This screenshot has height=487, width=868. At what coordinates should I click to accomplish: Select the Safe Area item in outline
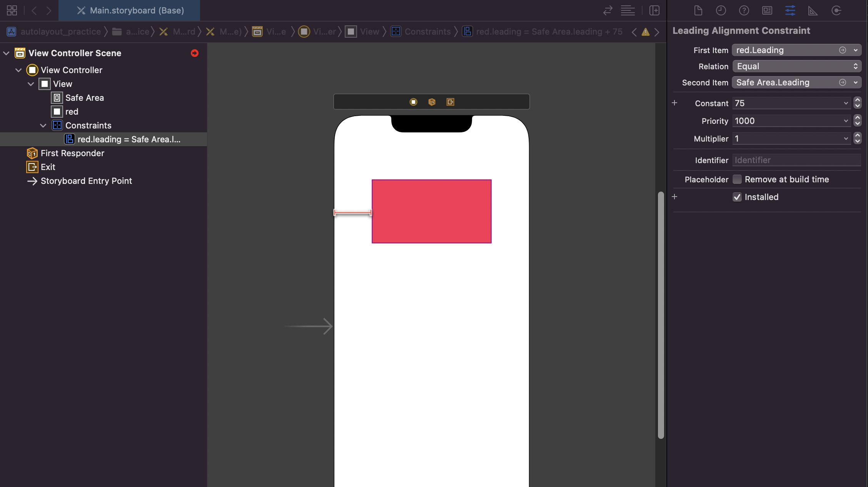pyautogui.click(x=84, y=98)
